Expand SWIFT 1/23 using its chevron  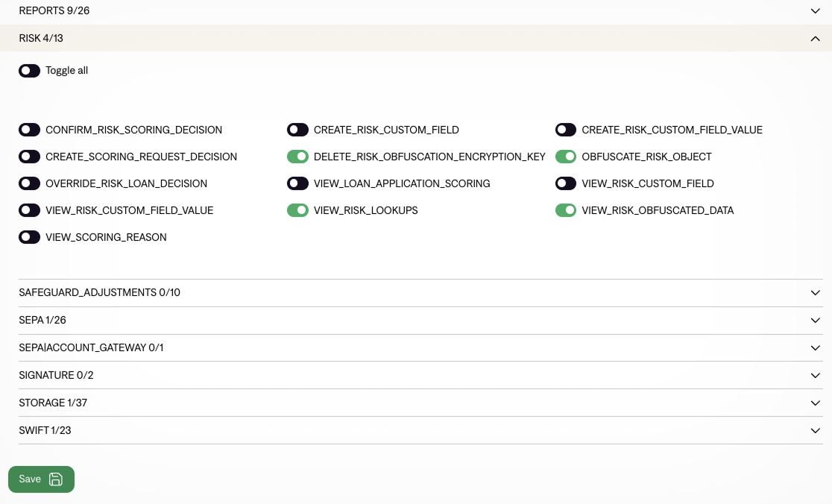click(x=815, y=431)
